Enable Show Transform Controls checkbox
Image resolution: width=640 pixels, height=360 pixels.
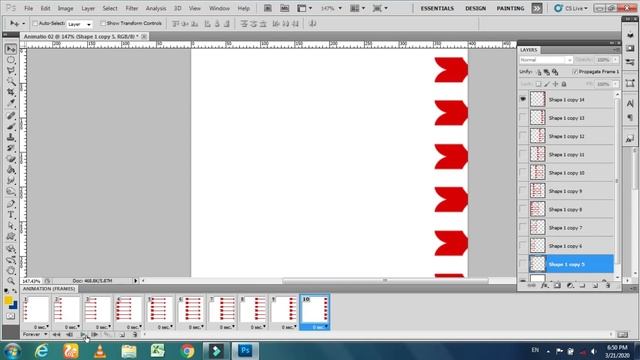[x=102, y=24]
